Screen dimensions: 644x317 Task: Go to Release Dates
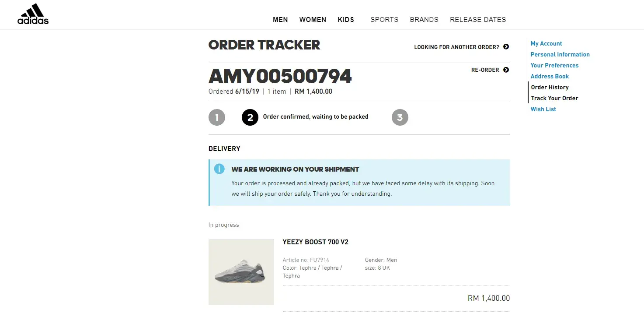pos(478,20)
